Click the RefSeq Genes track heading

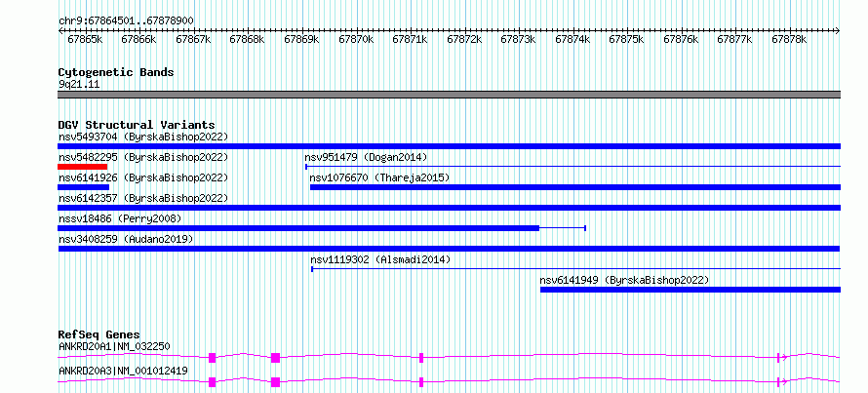[99, 334]
